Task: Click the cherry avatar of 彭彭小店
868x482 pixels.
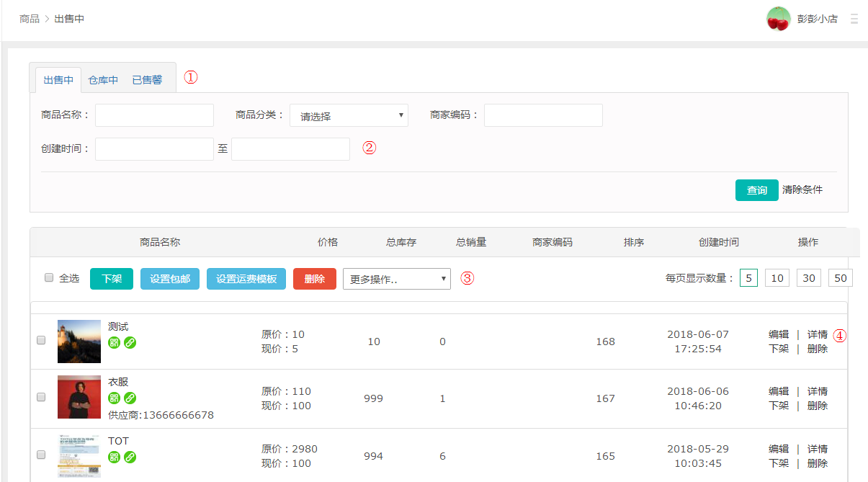Action: tap(778, 19)
